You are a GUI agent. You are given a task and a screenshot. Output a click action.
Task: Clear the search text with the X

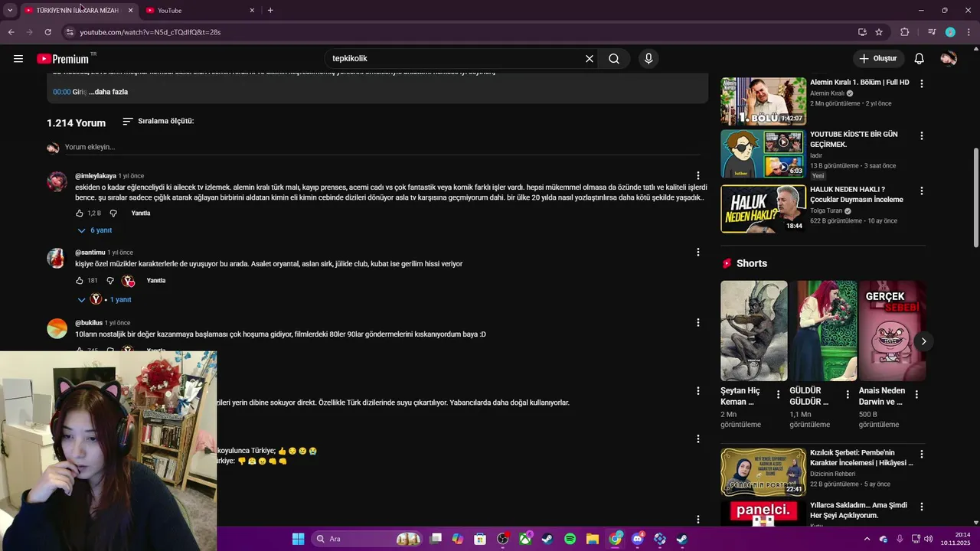point(590,58)
